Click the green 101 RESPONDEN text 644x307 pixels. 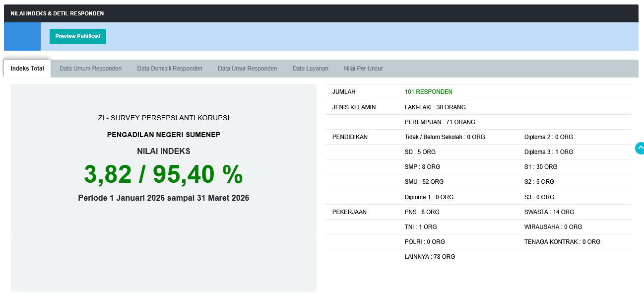tap(428, 92)
